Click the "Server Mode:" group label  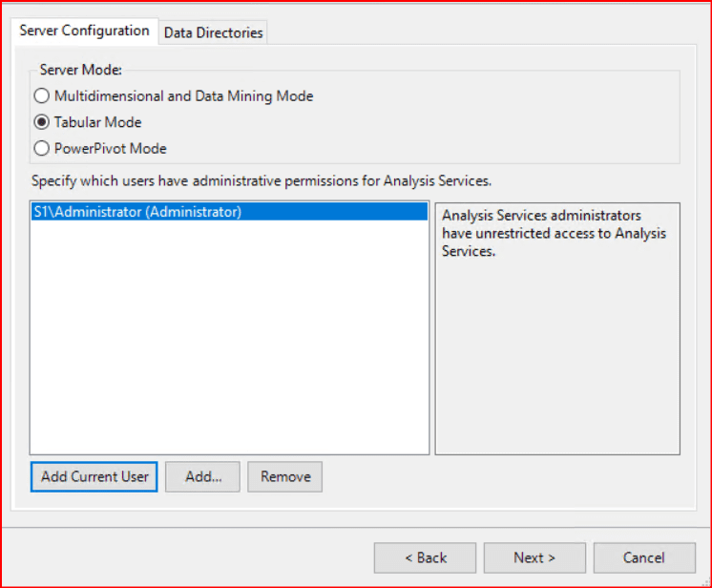pyautogui.click(x=82, y=71)
